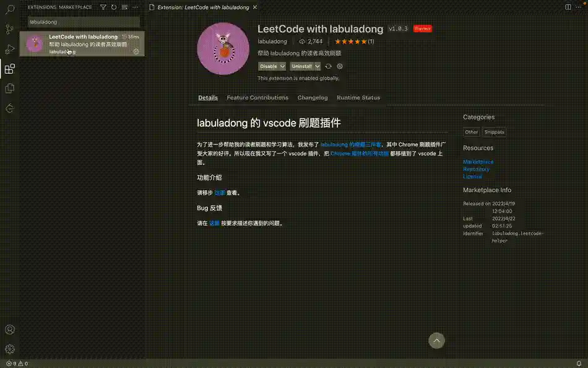Open the Accounts icon in activity bar

click(x=10, y=330)
